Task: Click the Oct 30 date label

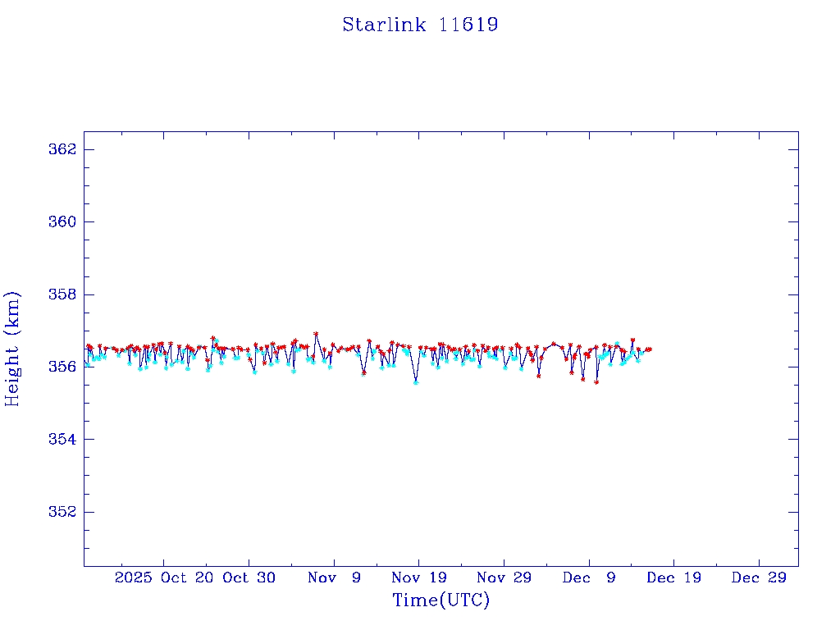Action: coord(249,577)
